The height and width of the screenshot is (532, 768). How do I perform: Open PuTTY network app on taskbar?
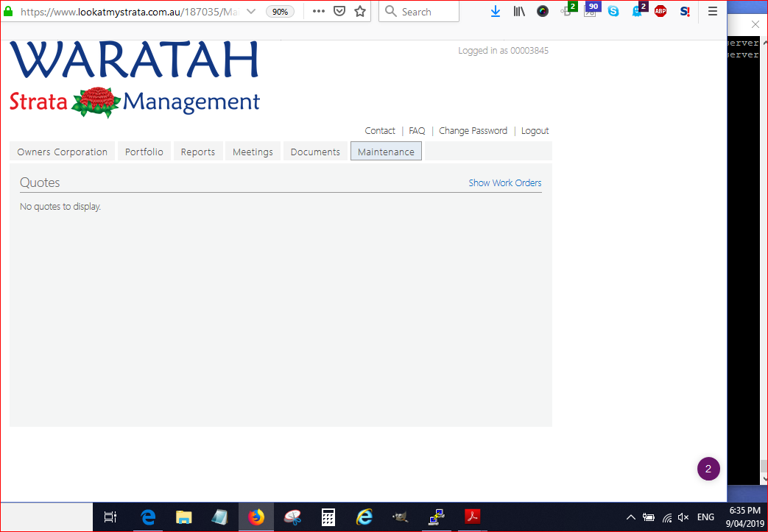(436, 517)
